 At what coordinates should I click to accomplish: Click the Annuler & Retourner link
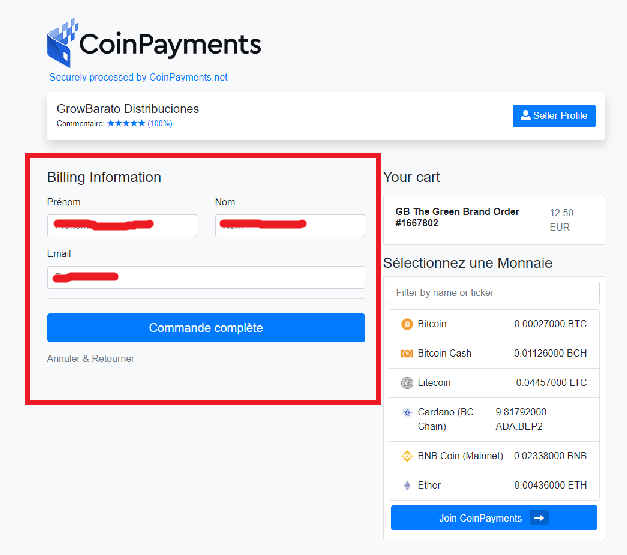tap(90, 359)
